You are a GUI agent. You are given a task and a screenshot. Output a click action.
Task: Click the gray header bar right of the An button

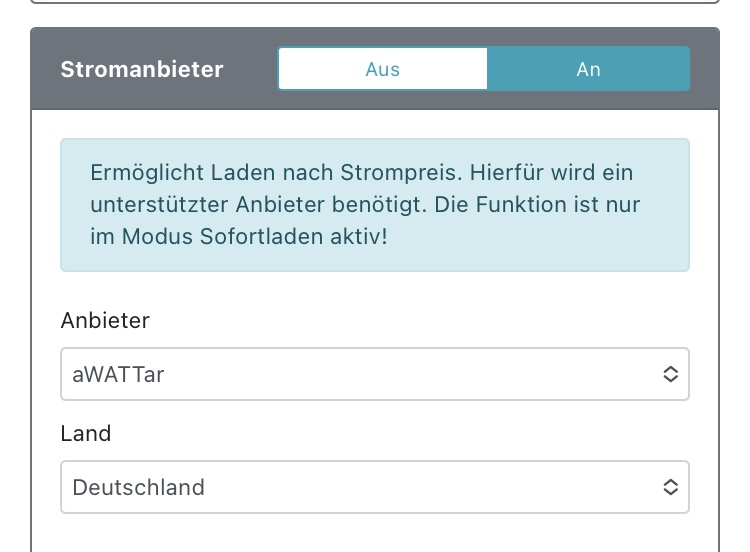704,69
